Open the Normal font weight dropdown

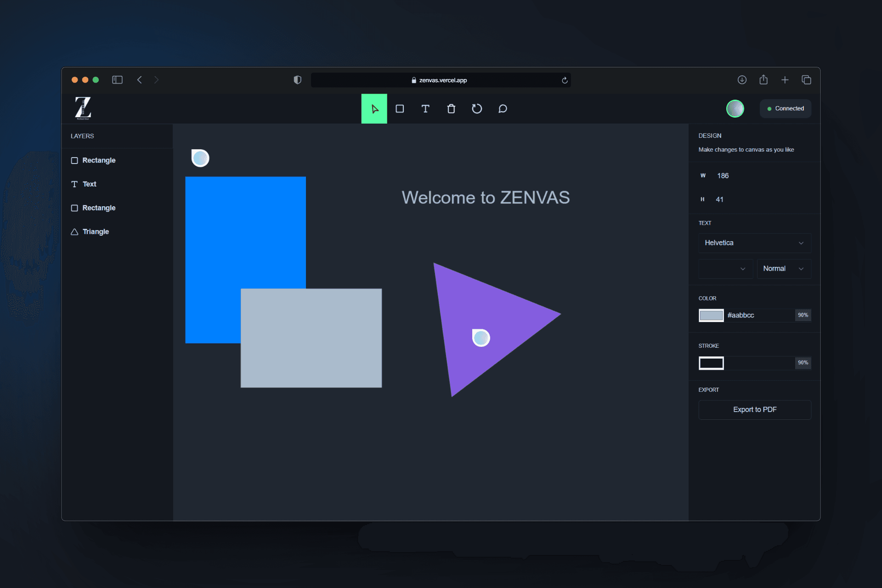pos(784,269)
